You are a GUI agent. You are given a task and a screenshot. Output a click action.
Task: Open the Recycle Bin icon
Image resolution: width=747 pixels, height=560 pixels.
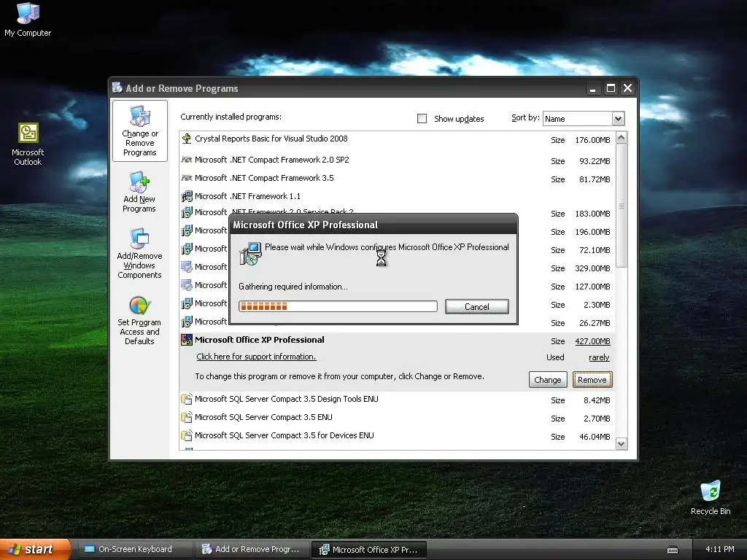[x=711, y=497]
